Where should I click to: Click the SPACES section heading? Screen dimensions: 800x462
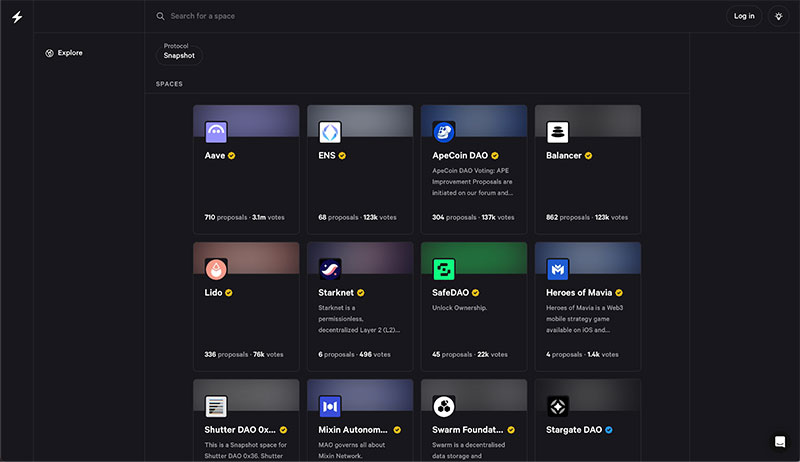pyautogui.click(x=169, y=84)
